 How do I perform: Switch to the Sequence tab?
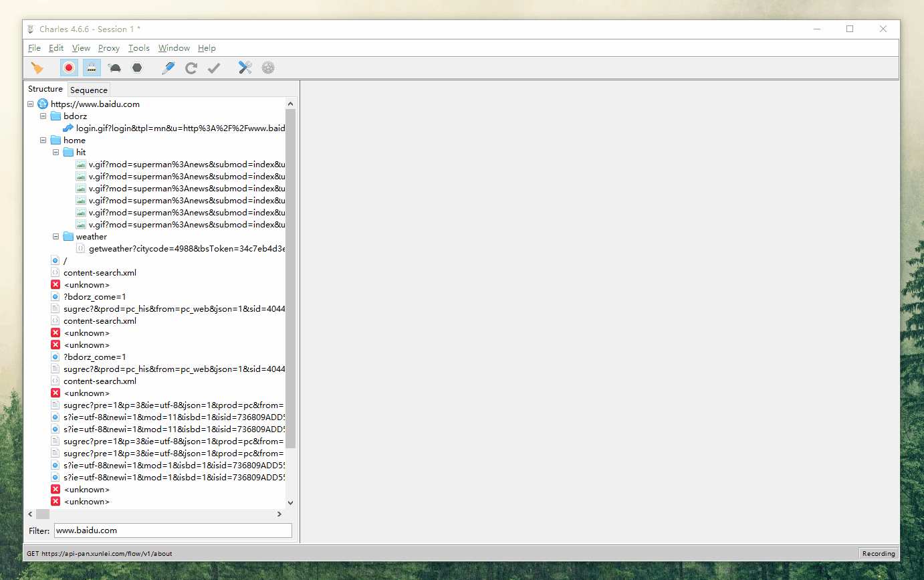(89, 90)
